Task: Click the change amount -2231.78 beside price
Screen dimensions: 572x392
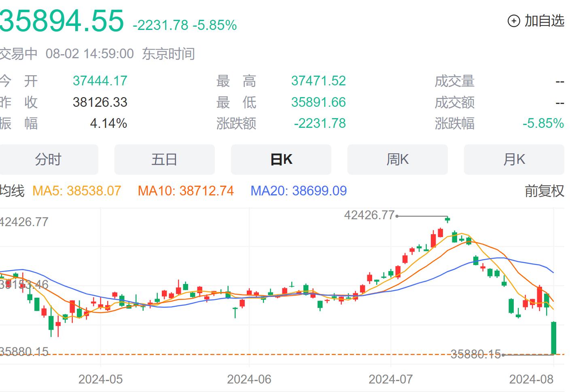Action: (x=161, y=25)
